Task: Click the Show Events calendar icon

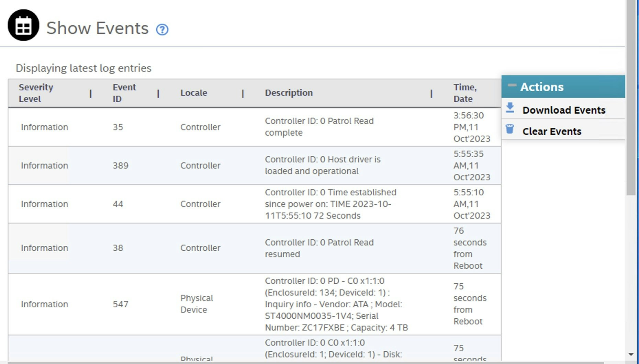Action: pos(23,24)
